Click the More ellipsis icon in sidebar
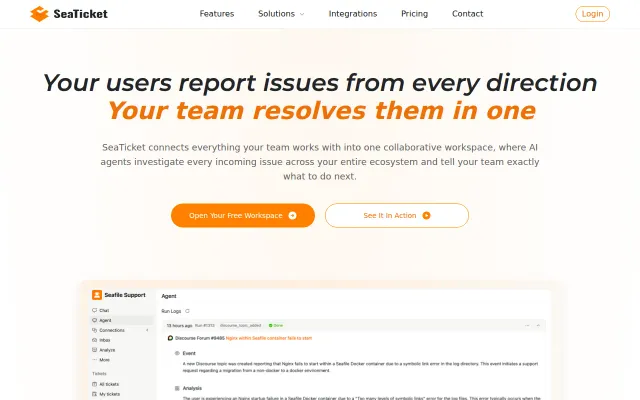 (95, 360)
